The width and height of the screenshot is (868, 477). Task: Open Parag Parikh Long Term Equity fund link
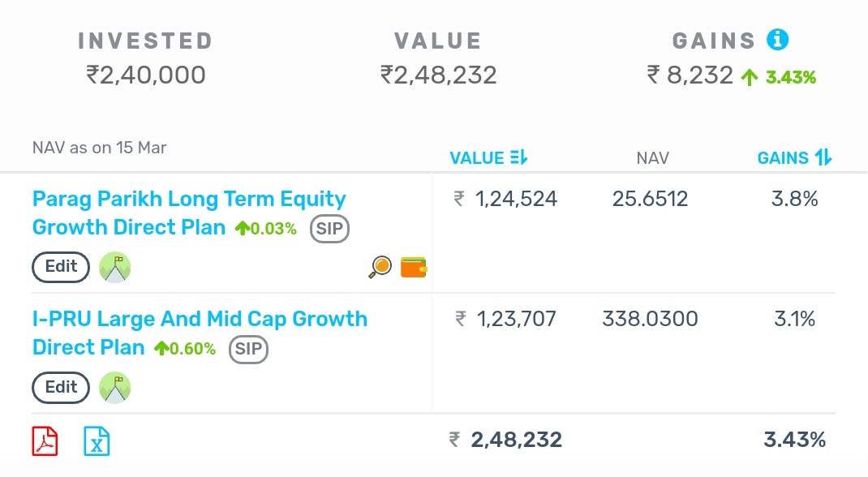tap(189, 200)
